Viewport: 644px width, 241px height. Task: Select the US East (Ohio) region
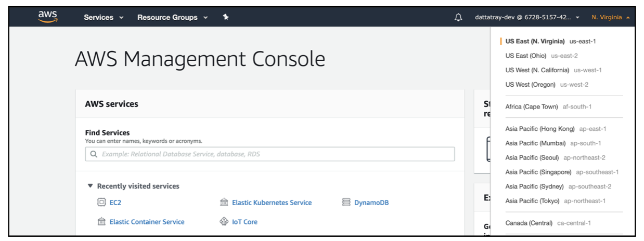(x=542, y=56)
